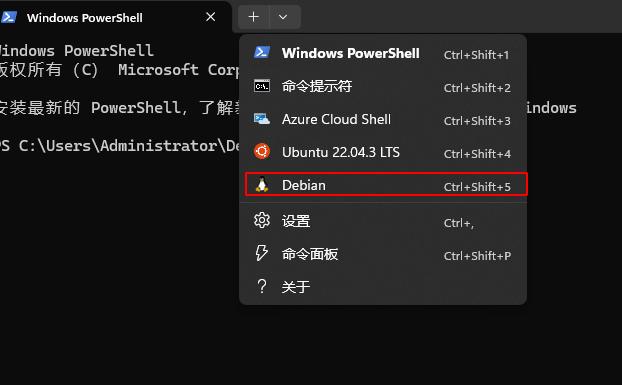The image size is (622, 385).
Task: Open 命令面板 menu item
Action: [x=383, y=254]
